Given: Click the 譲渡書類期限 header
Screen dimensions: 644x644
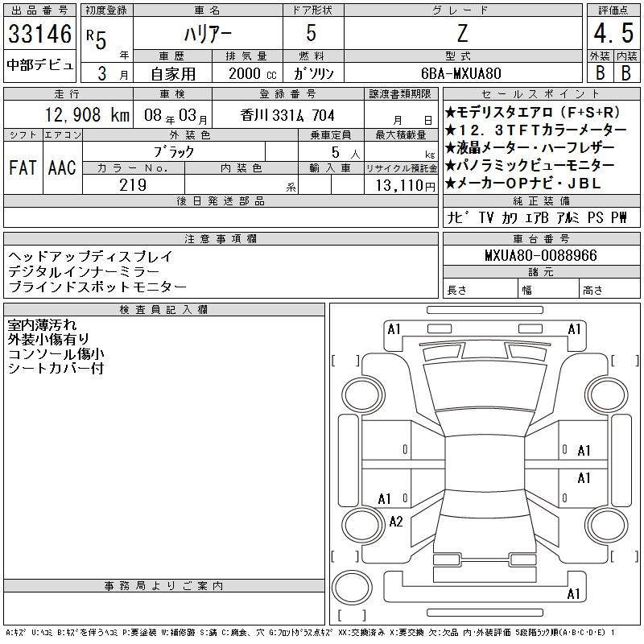Looking at the screenshot, I should 400,94.
